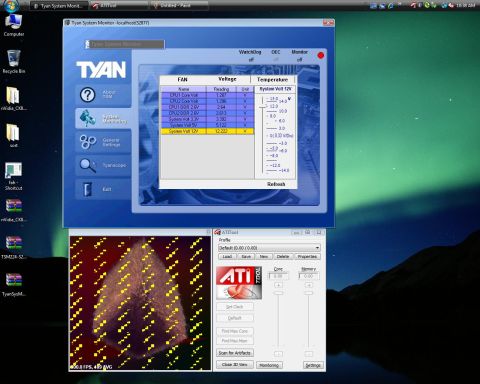The image size is (480, 384).
Task: Click Refresh in the voltage panel
Action: 276,184
